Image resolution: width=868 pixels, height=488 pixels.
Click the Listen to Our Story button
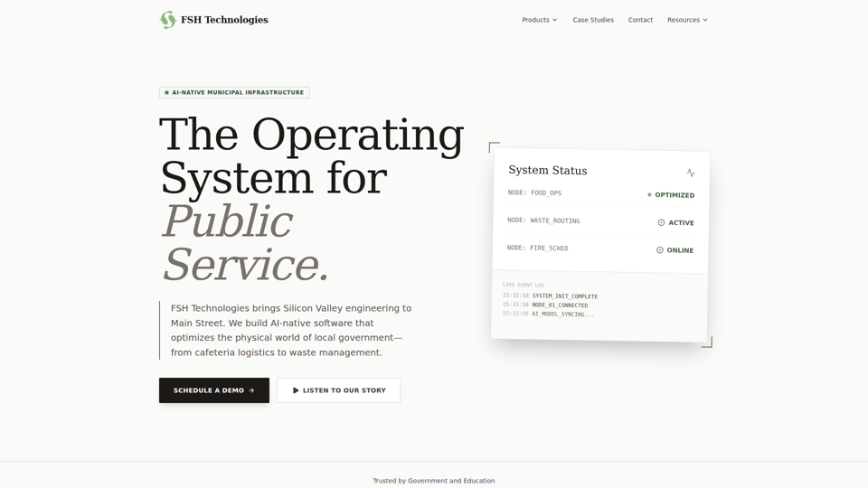click(339, 390)
